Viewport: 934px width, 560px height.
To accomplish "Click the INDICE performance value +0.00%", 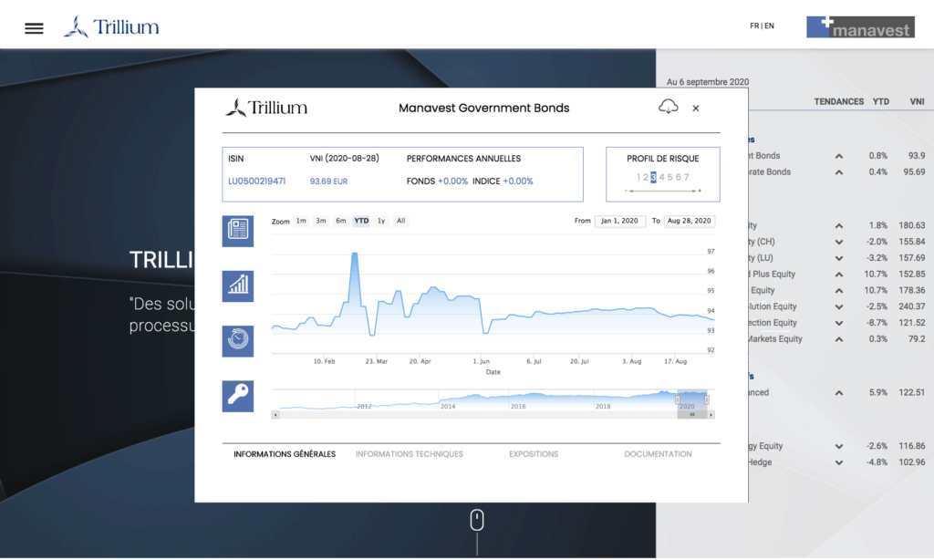I will [518, 181].
